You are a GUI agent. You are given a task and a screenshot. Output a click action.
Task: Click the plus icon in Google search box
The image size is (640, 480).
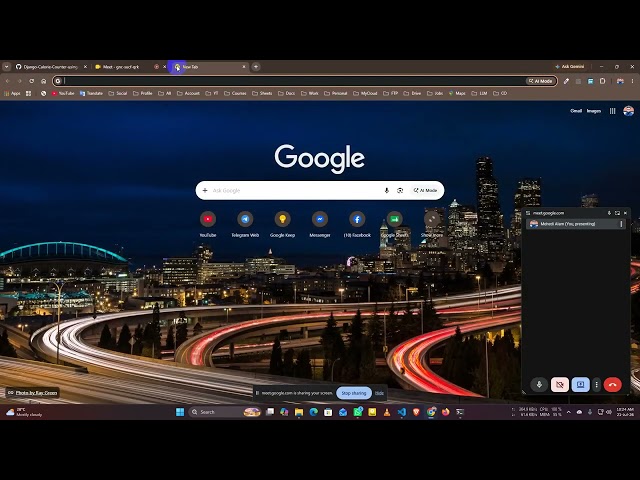(205, 191)
